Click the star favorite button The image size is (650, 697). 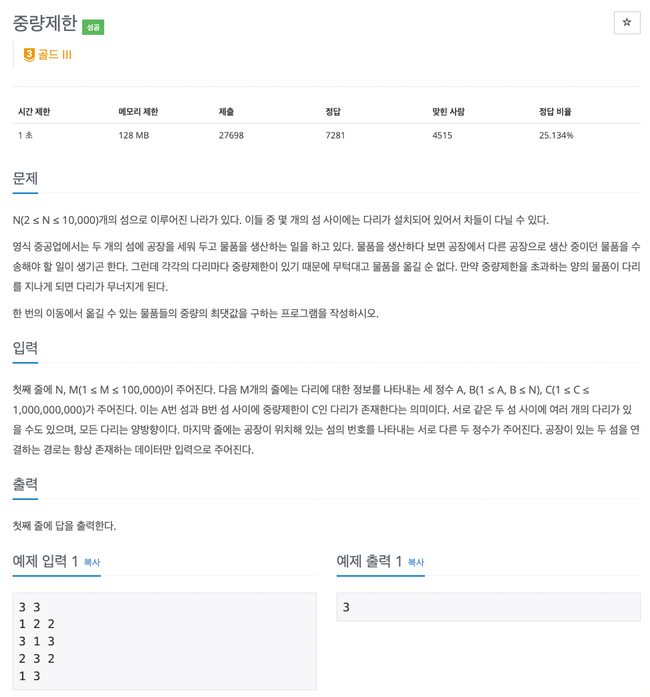click(x=627, y=22)
